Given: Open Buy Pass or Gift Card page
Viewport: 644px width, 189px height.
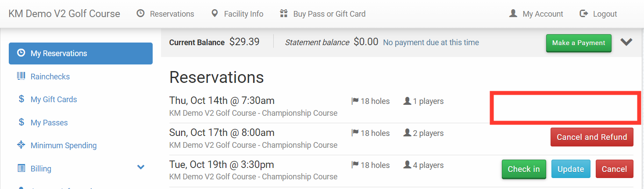Looking at the screenshot, I should [x=329, y=14].
